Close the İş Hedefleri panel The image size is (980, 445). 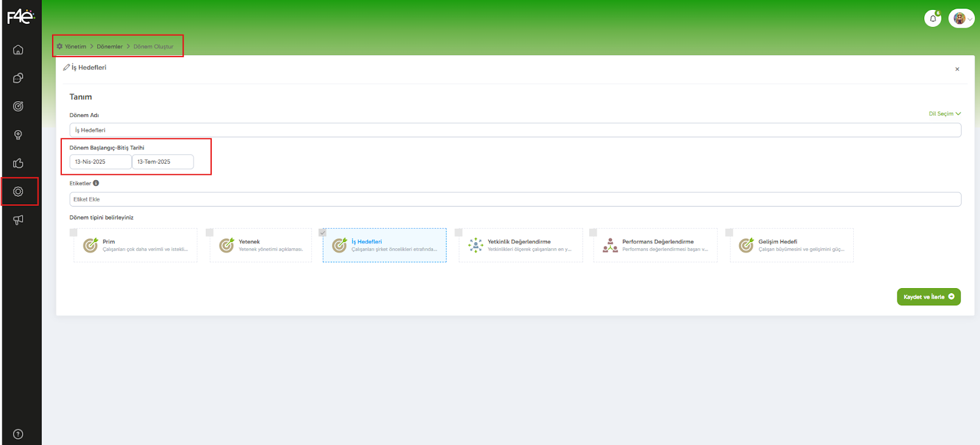pos(957,69)
